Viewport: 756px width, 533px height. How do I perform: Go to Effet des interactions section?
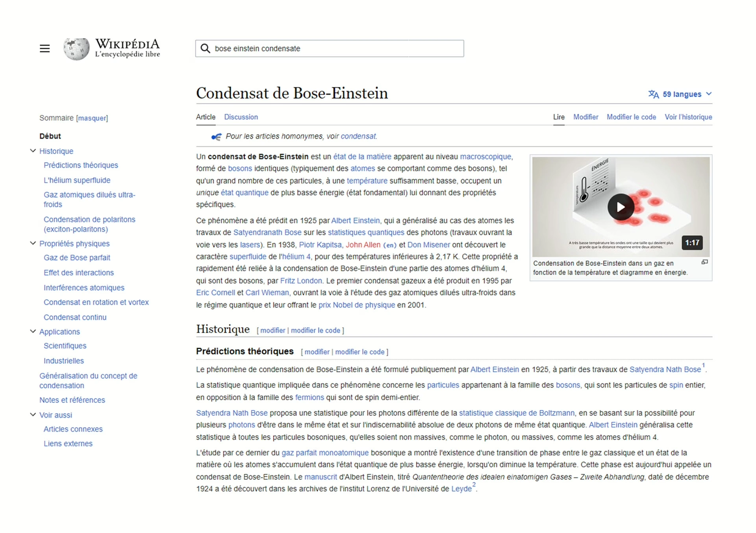tap(79, 273)
